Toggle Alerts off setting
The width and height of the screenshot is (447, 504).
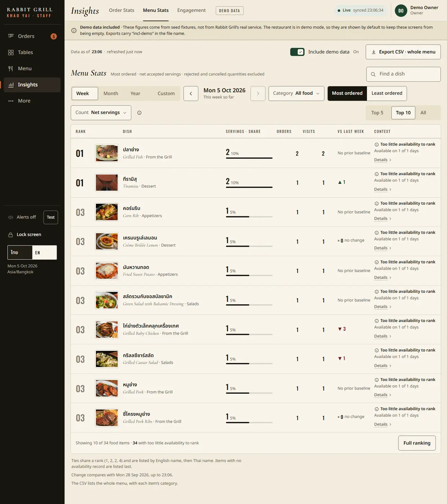click(x=22, y=217)
